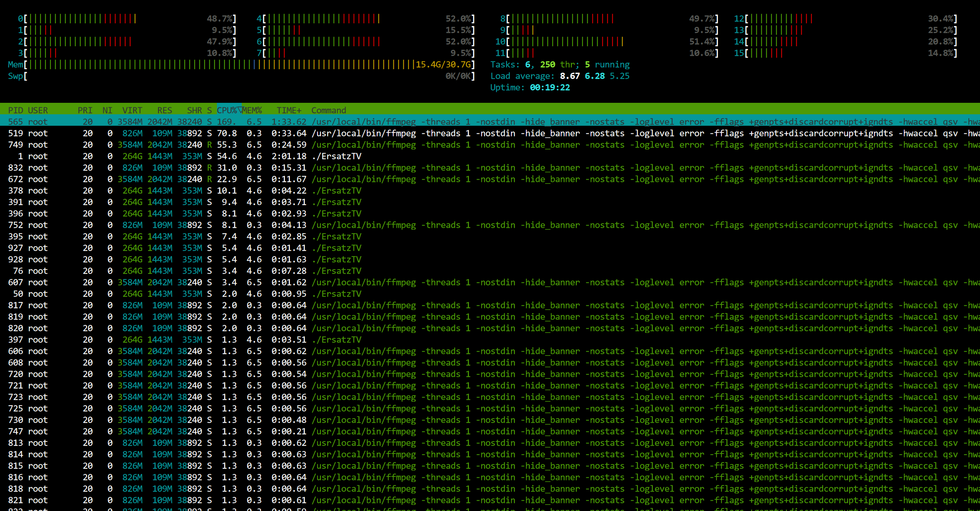The height and width of the screenshot is (511, 980).
Task: Select ffmpeg process row PID 813
Action: (490, 443)
